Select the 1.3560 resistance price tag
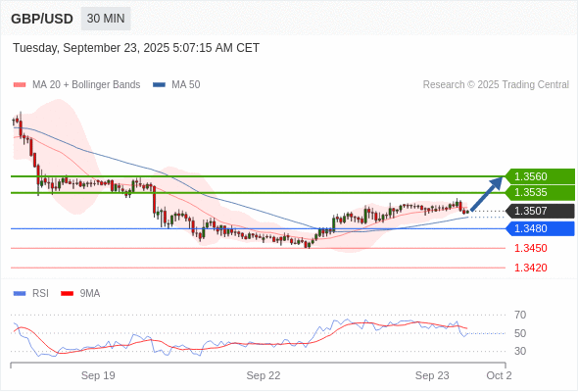The width and height of the screenshot is (578, 392). pos(540,176)
